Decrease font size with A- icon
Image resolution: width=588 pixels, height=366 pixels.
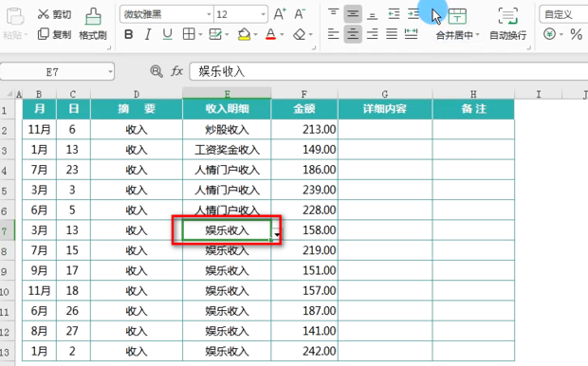click(x=300, y=14)
